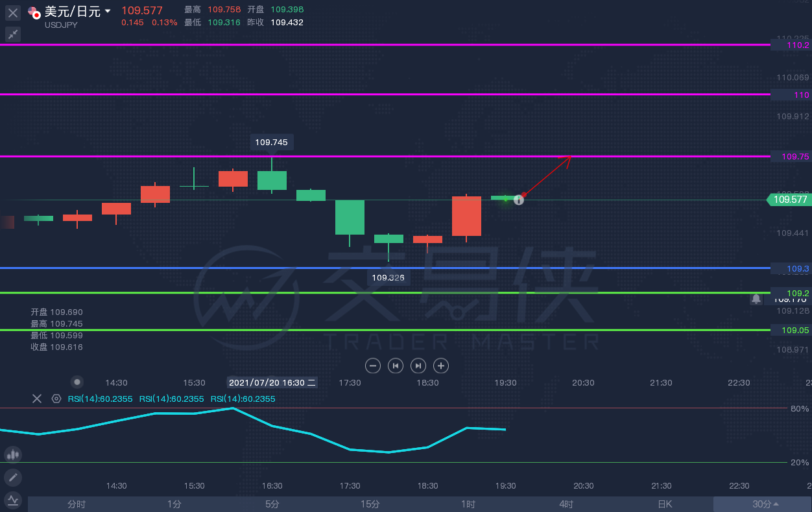The width and height of the screenshot is (812, 512).
Task: Click the price alert bell icon
Action: point(756,299)
